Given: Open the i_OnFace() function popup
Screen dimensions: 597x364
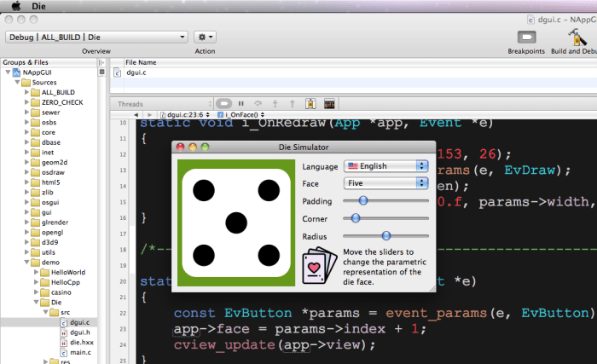Looking at the screenshot, I should 241,113.
